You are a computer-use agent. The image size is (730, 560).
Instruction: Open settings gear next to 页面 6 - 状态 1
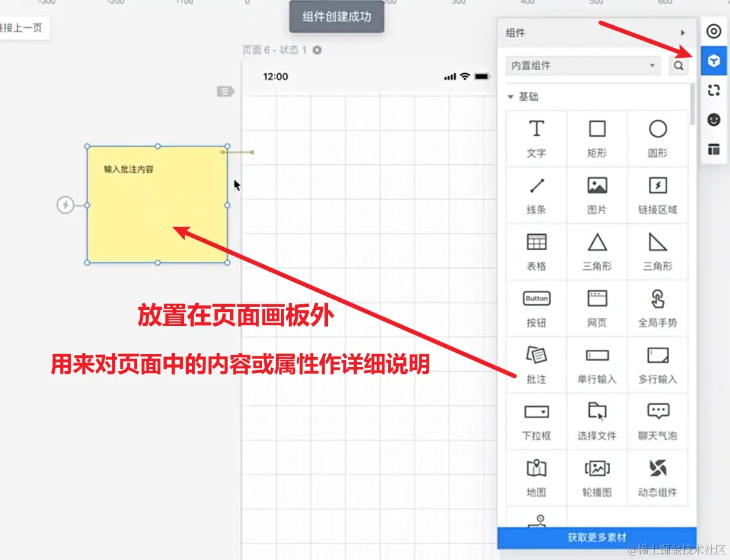click(x=316, y=50)
